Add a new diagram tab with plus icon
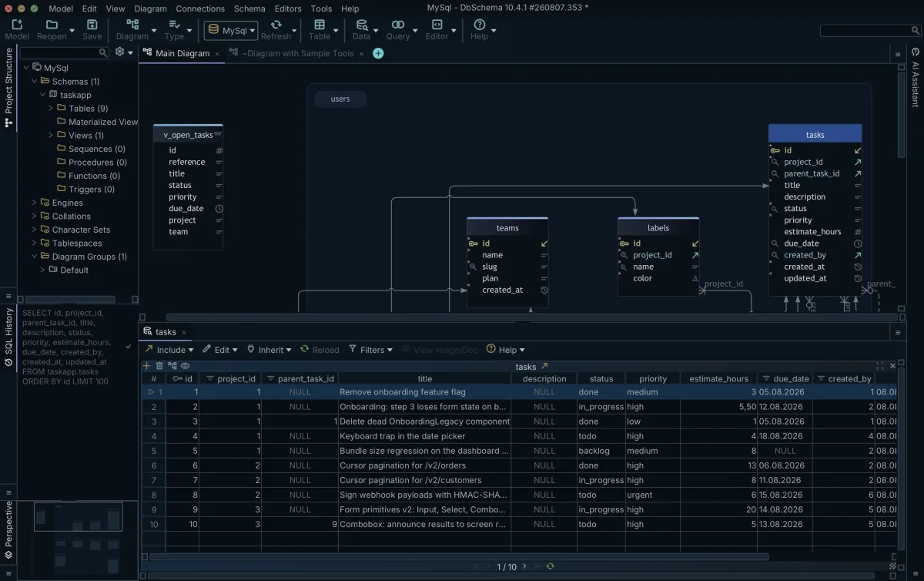The width and height of the screenshot is (924, 581). click(378, 53)
